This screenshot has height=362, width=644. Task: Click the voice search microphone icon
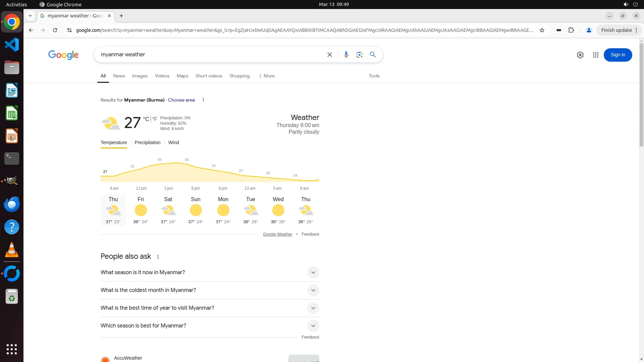346,55
